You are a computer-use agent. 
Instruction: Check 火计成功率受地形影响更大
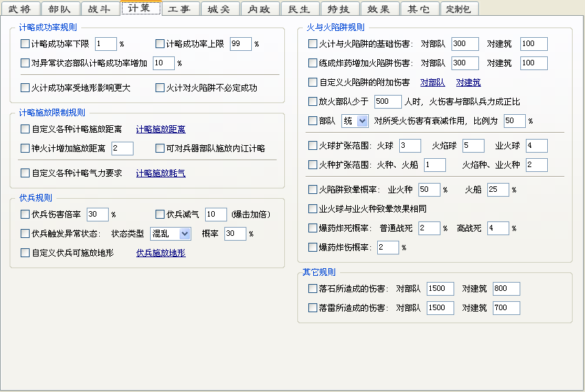tap(25, 88)
